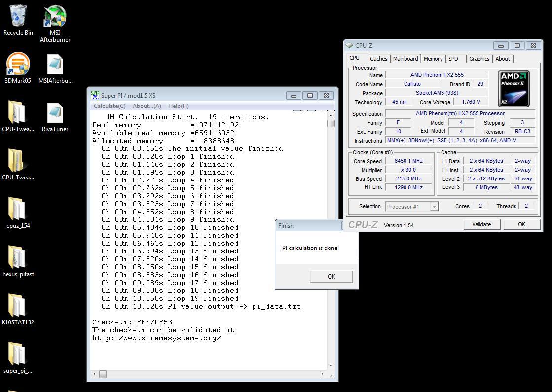Click the Validate button in CPU-Z
The width and height of the screenshot is (552, 392).
point(481,224)
